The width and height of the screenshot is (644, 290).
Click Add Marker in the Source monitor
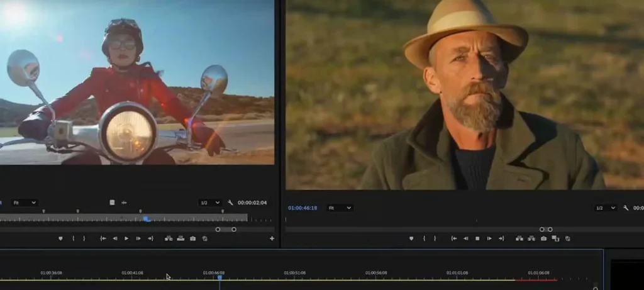(60, 238)
